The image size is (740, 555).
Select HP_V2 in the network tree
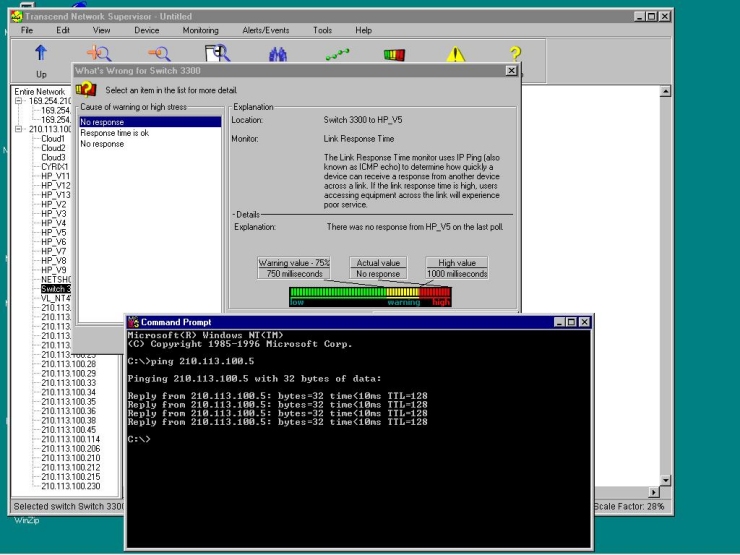click(x=53, y=204)
